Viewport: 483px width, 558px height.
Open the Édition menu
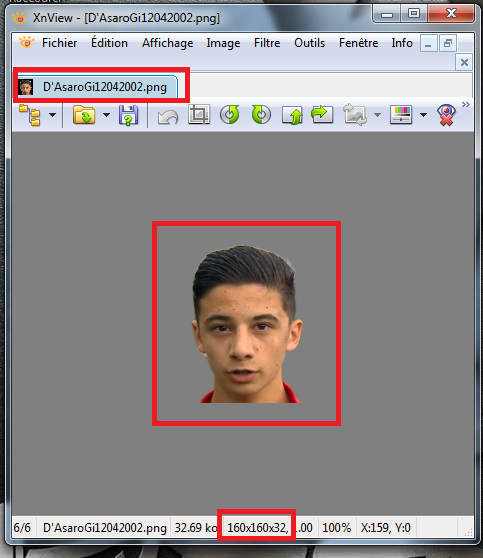pos(109,43)
